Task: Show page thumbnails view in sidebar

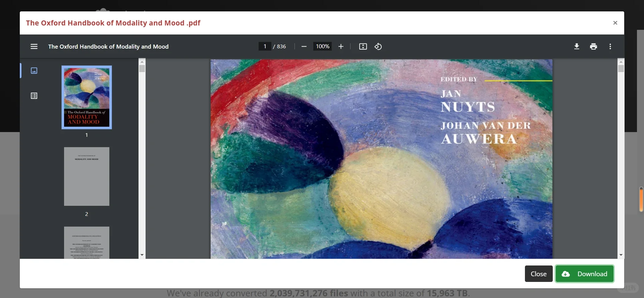Action: pos(34,71)
